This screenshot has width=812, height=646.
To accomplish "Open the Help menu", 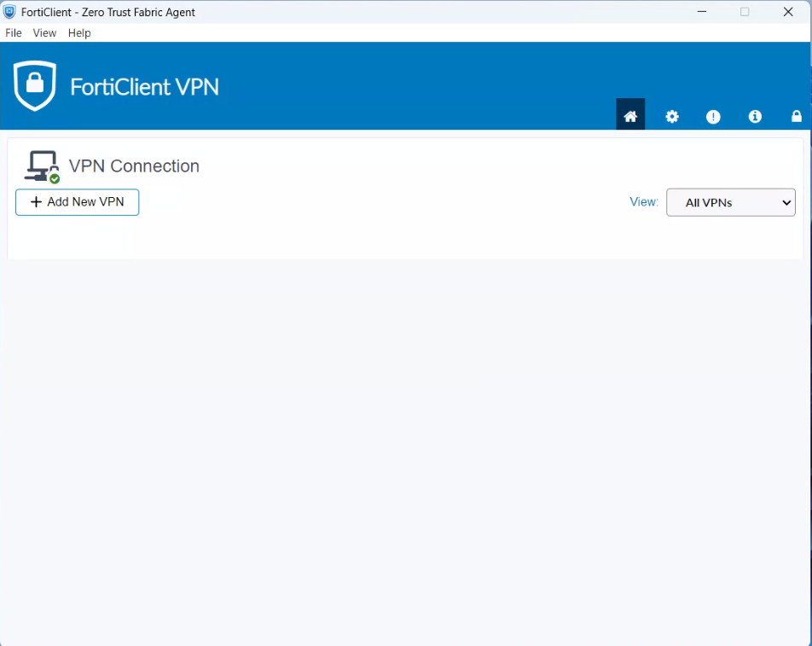I will [79, 33].
